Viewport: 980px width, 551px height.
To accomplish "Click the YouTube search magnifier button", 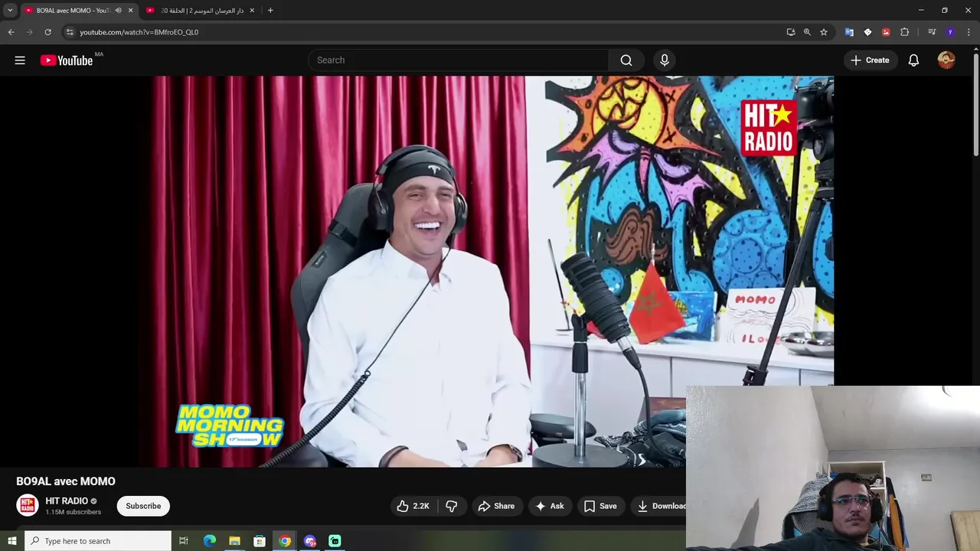I will [626, 60].
